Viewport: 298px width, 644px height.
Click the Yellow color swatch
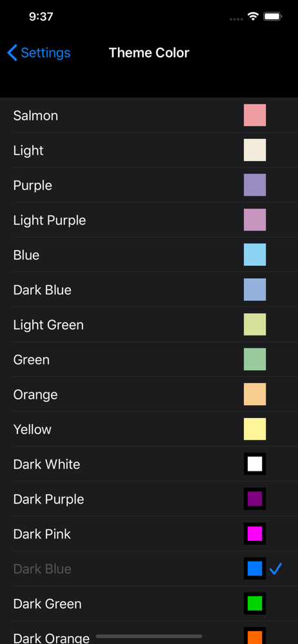point(255,429)
